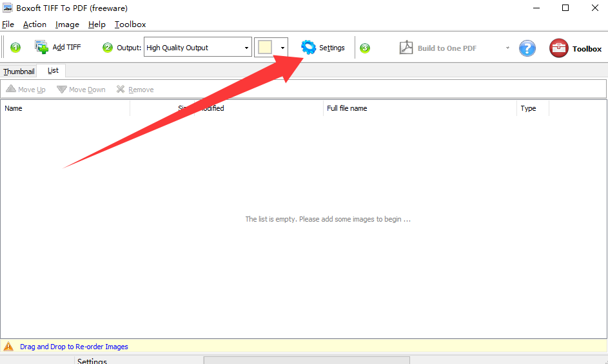Click the pale yellow color swatch
Image resolution: width=608 pixels, height=364 pixels.
pyautogui.click(x=264, y=47)
